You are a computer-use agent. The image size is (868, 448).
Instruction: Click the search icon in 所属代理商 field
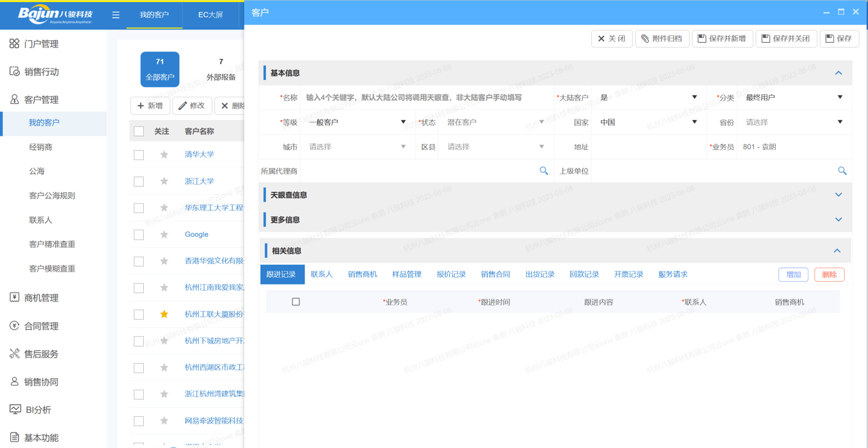544,171
